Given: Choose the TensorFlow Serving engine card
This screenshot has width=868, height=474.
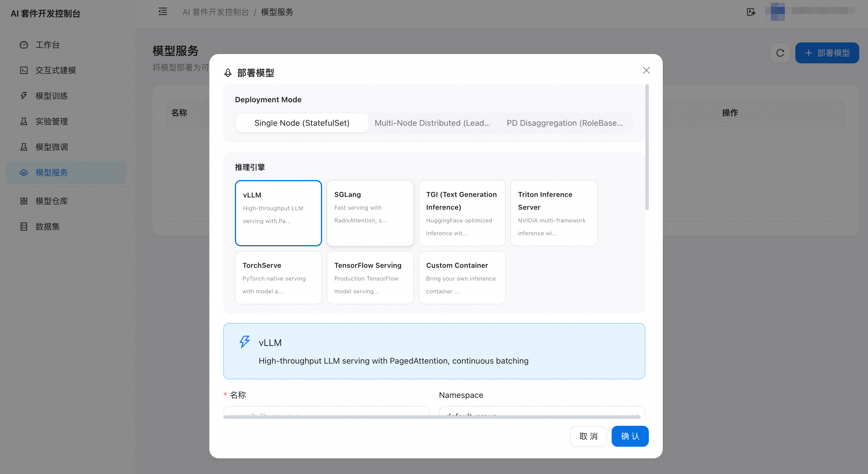Looking at the screenshot, I should [370, 278].
